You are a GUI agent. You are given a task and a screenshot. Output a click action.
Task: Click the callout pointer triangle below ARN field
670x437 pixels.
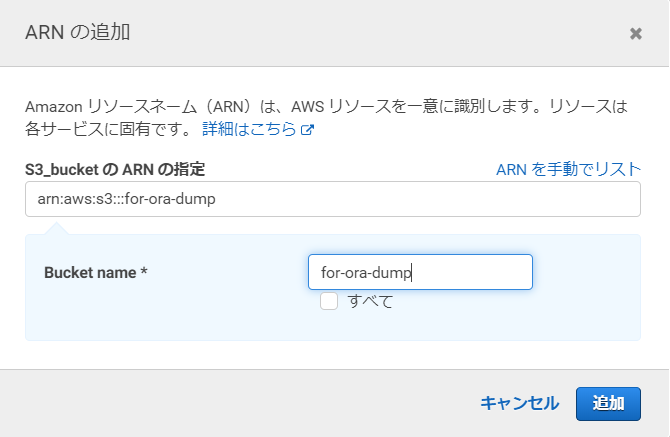coord(56,228)
